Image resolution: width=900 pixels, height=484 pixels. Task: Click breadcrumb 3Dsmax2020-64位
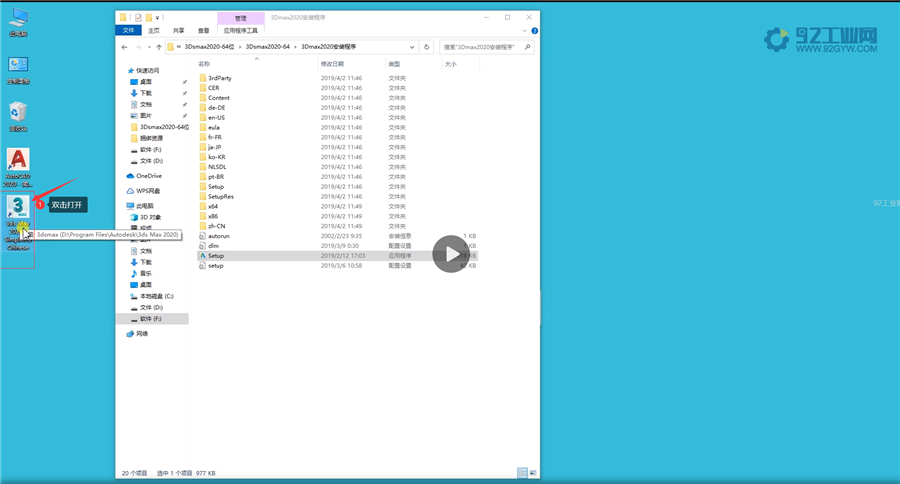point(210,47)
